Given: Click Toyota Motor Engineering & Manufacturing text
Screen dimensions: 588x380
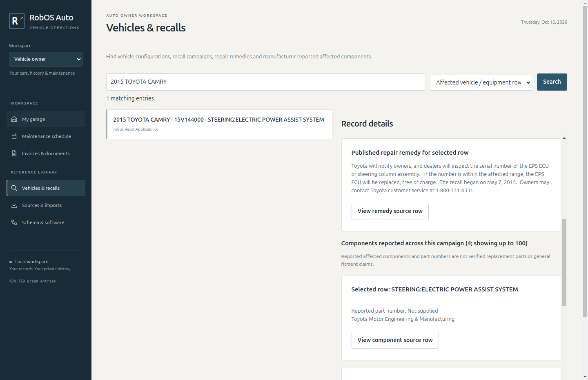Looking at the screenshot, I should (403, 319).
